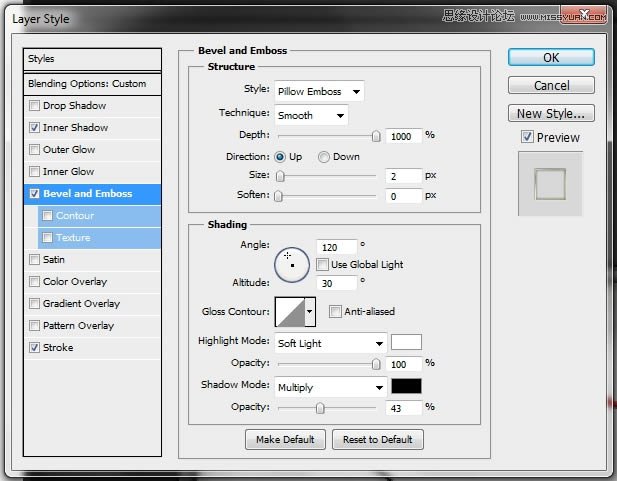Image resolution: width=617 pixels, height=481 pixels.
Task: Click the New Style... button
Action: pyautogui.click(x=551, y=113)
